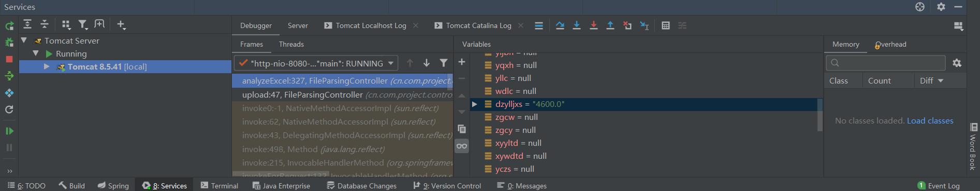Go to the next frame with down arrow
The height and width of the screenshot is (191, 980).
click(x=427, y=63)
